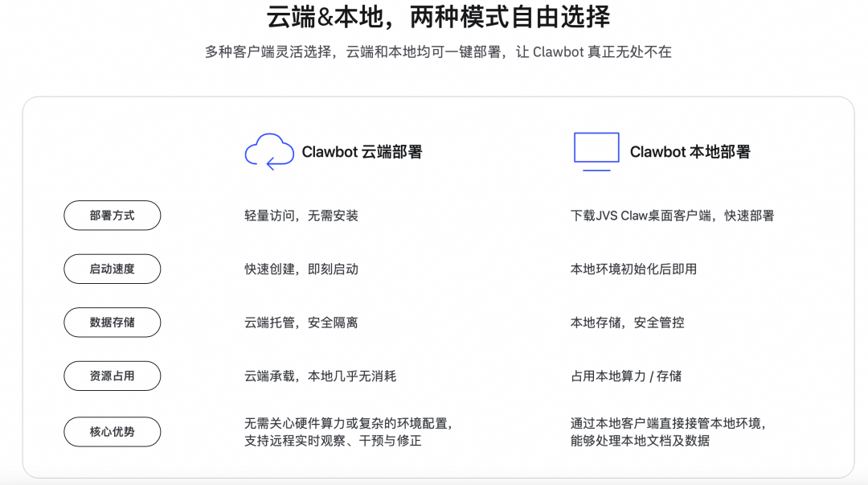This screenshot has height=485, width=868.
Task: Click the 数据存储 pill label
Action: pyautogui.click(x=113, y=323)
